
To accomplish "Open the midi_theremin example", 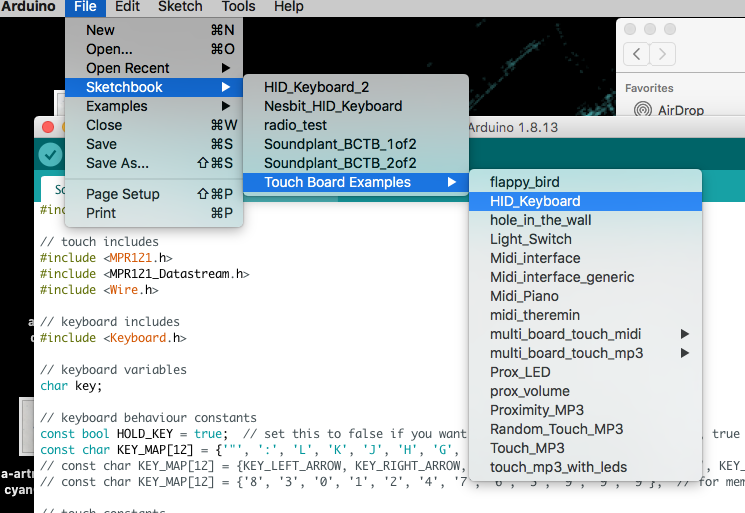I will click(x=585, y=315).
